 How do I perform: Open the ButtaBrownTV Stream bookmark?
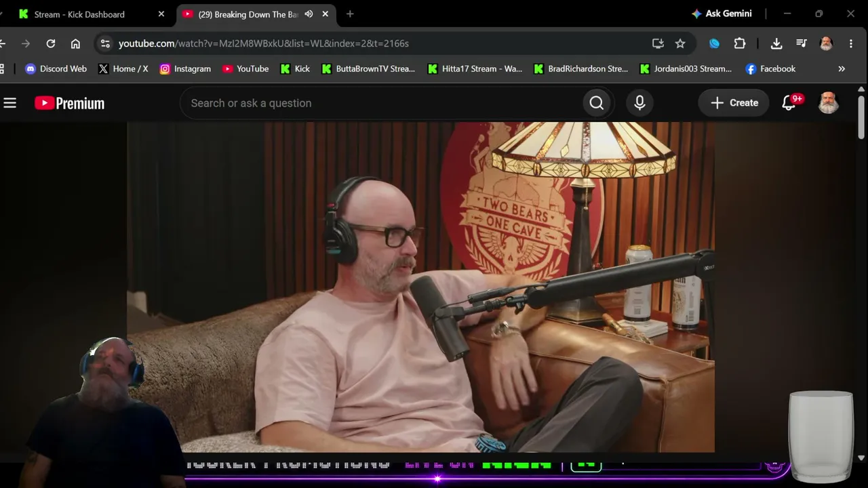pos(368,68)
